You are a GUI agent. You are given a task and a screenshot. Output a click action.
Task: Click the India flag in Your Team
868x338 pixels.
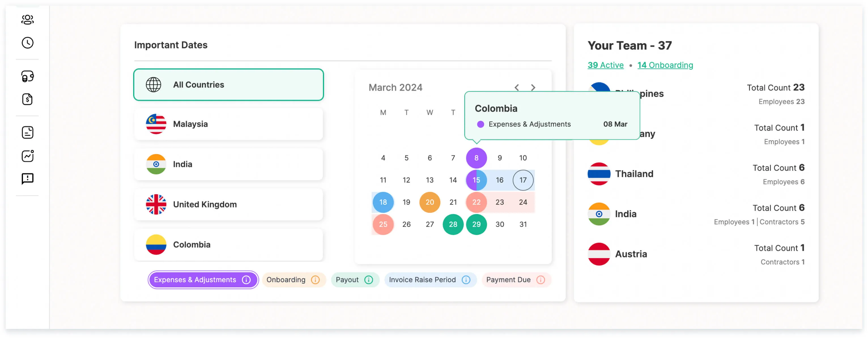pyautogui.click(x=599, y=214)
